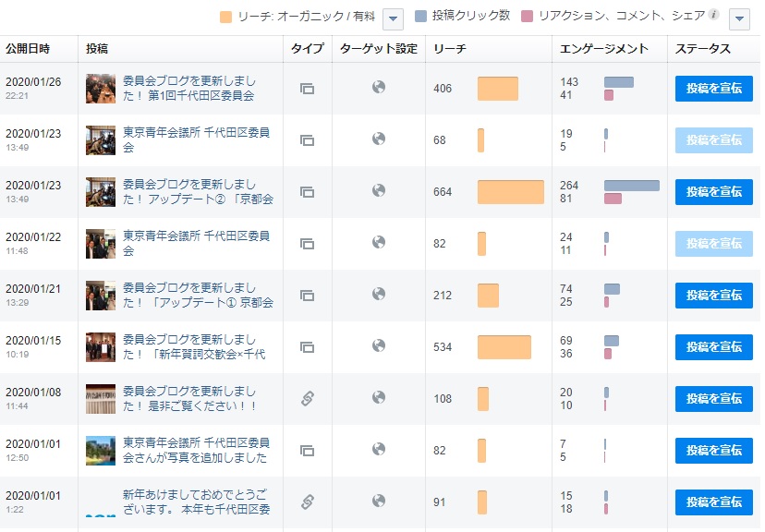This screenshot has height=532, width=765.
Task: Click the photo type icon for 2020/01/26 post
Action: [307, 89]
